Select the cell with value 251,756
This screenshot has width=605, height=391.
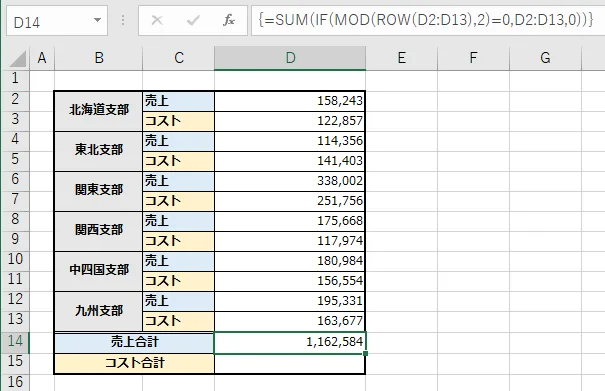point(290,201)
